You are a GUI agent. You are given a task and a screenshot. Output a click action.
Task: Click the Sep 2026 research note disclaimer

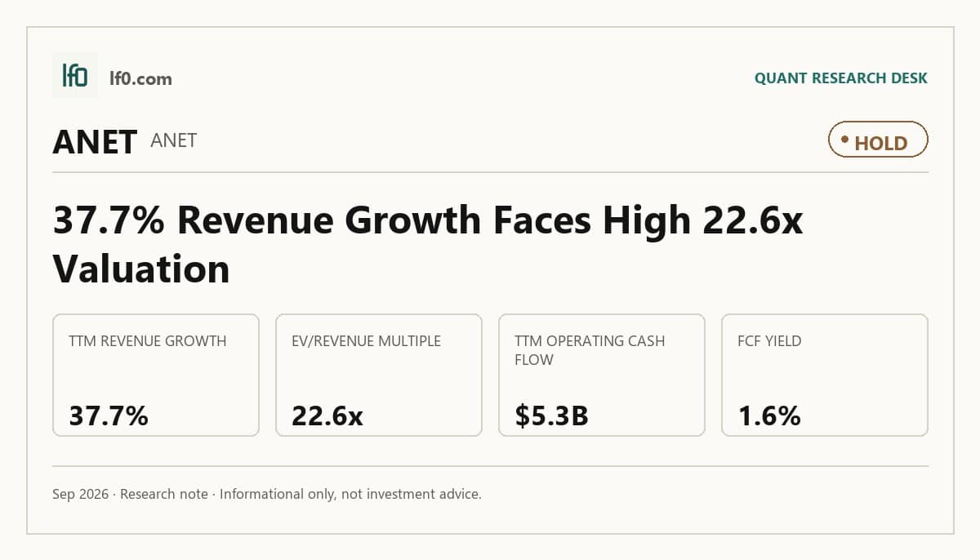(x=267, y=494)
